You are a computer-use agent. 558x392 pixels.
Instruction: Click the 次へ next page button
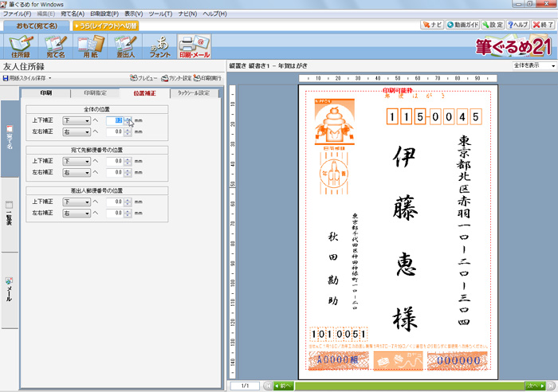click(x=534, y=386)
